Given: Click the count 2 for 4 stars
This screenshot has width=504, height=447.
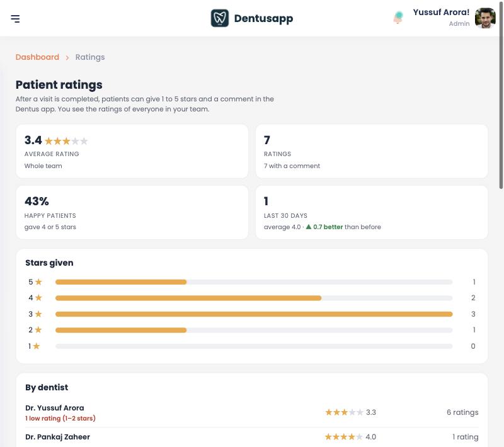Looking at the screenshot, I should (473, 298).
